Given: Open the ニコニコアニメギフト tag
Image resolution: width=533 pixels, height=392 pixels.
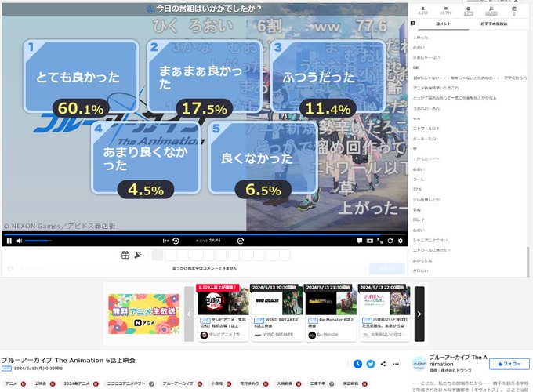Looking at the screenshot, I should click(x=126, y=383).
